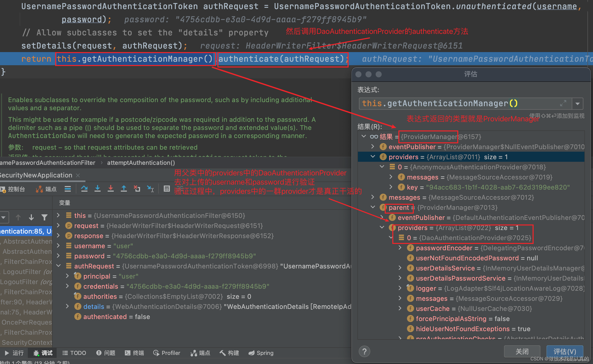Screen dimensions: 593x364
Task: Collapse the parent ProviderManager node
Action: pos(373,207)
